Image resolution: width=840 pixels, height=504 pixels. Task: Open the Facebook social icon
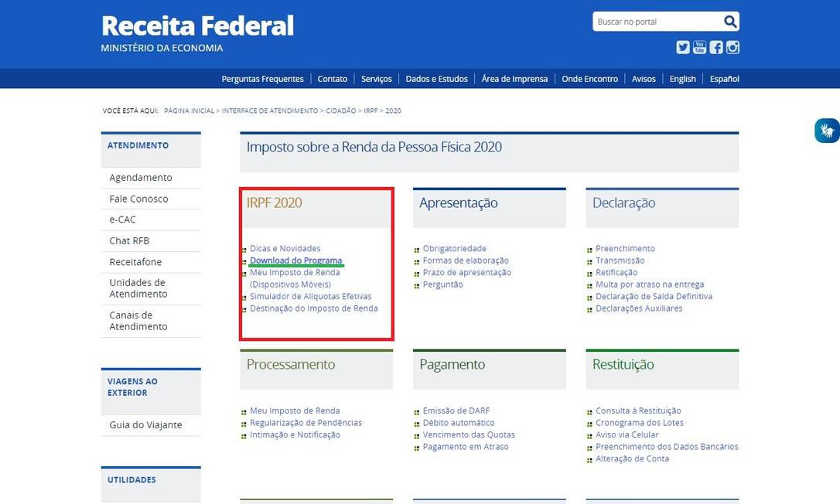coord(716,47)
